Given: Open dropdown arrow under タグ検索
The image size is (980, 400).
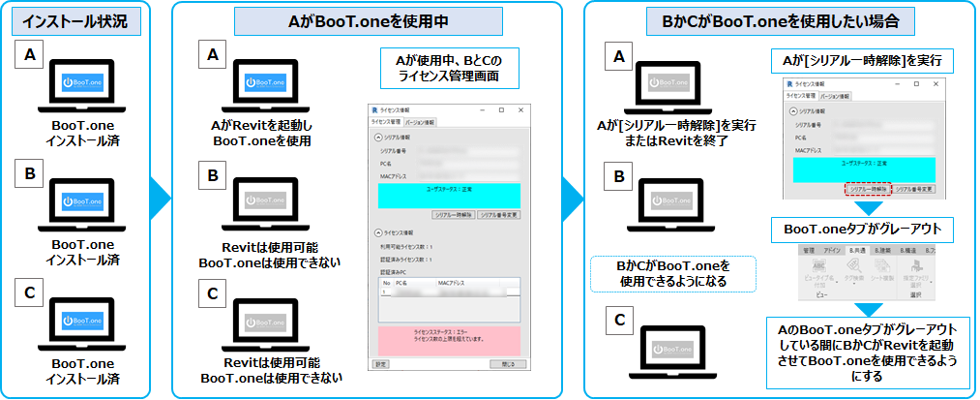Looking at the screenshot, I should pyautogui.click(x=854, y=284).
